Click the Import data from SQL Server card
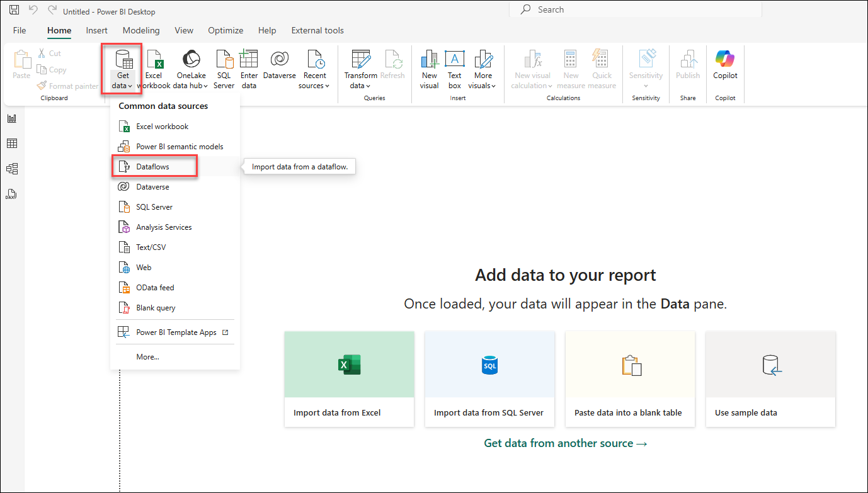 pyautogui.click(x=490, y=380)
